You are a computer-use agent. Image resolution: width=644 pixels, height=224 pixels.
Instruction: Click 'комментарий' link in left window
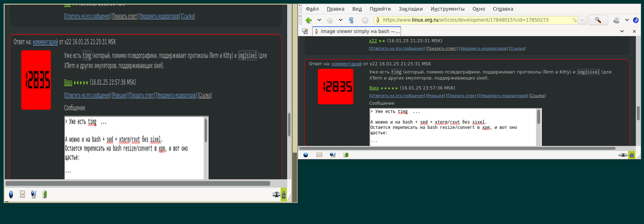[45, 42]
